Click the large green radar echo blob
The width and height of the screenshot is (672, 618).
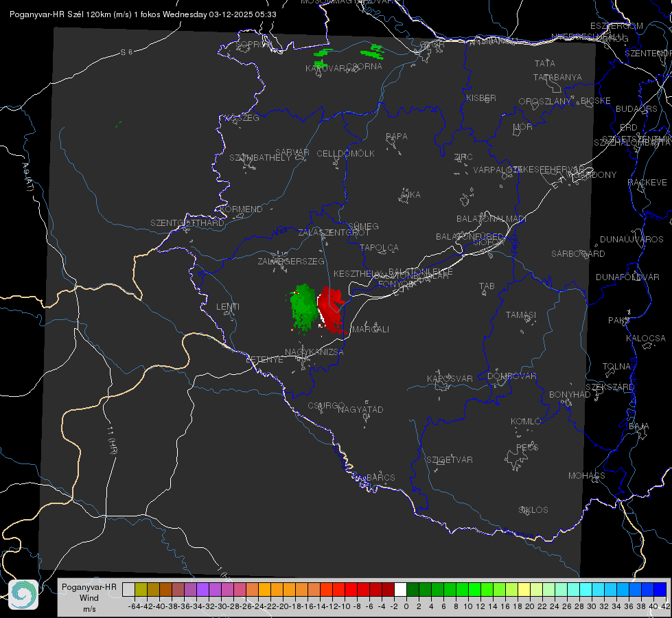303,307
